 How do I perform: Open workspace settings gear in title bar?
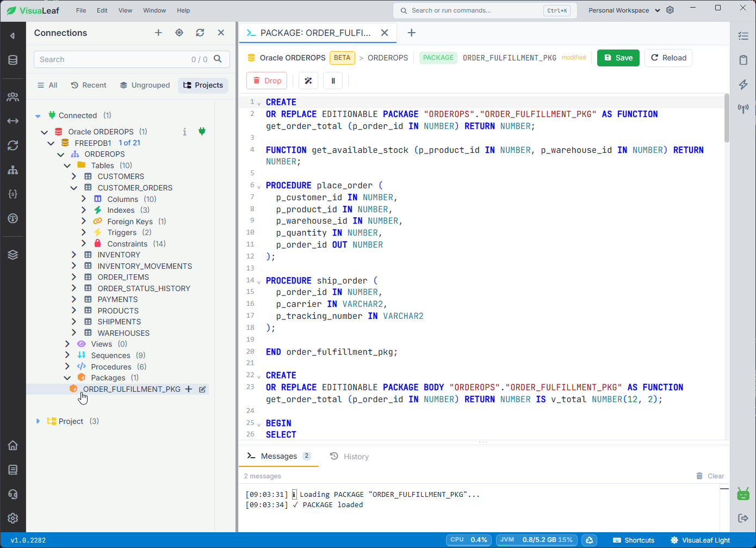(x=670, y=10)
